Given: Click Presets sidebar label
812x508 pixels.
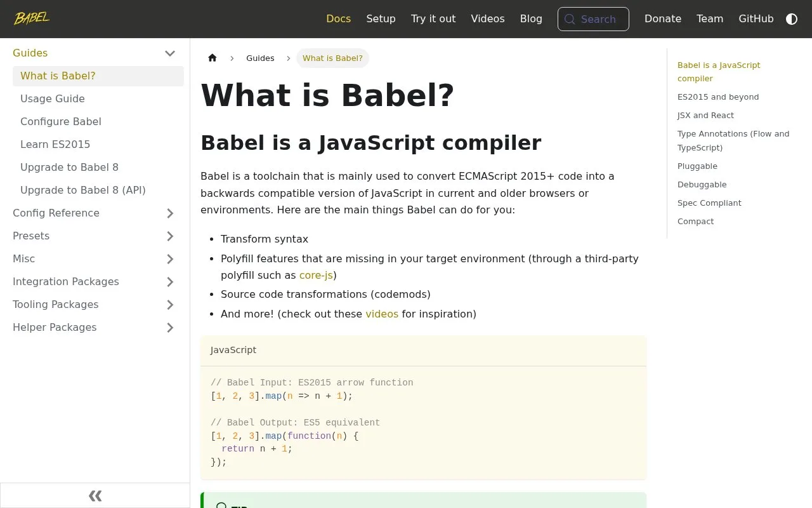Looking at the screenshot, I should (x=31, y=236).
